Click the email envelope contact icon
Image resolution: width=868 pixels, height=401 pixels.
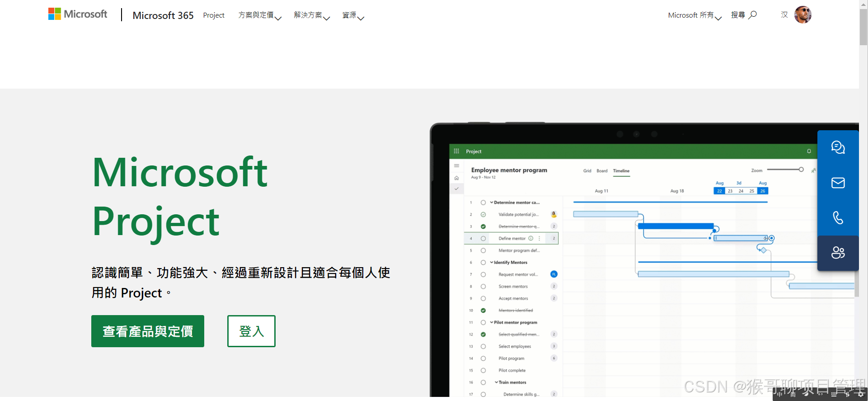(838, 183)
